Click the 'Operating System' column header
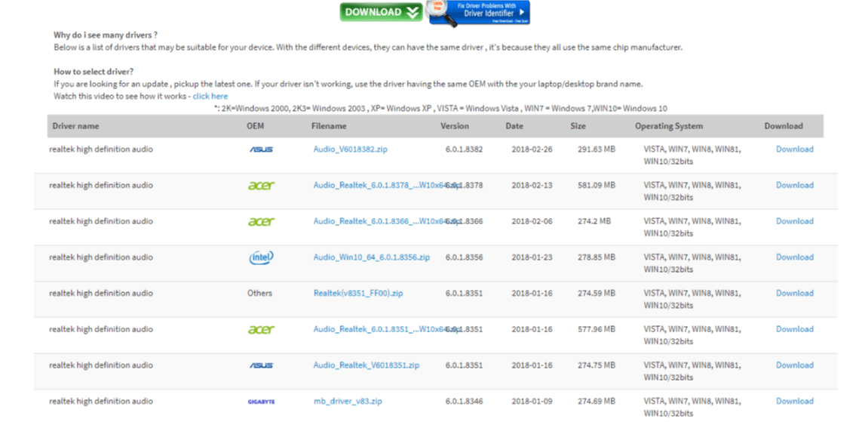Viewport: 868px width, 422px height. click(669, 126)
